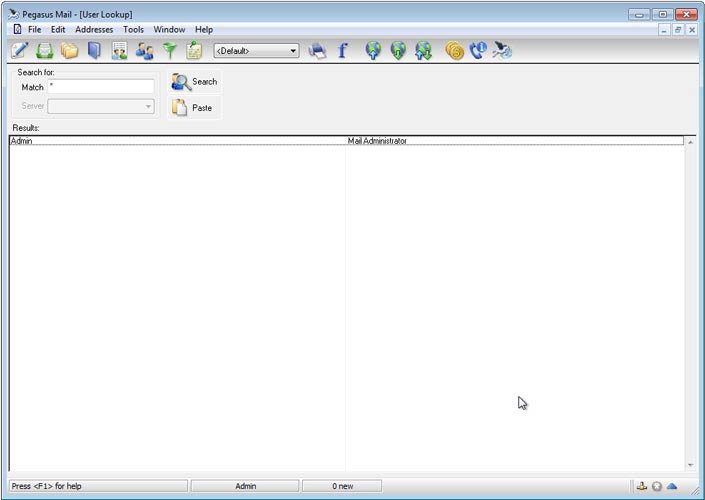Click the first green globe mail icon
Viewport: 705px width, 500px height.
373,50
